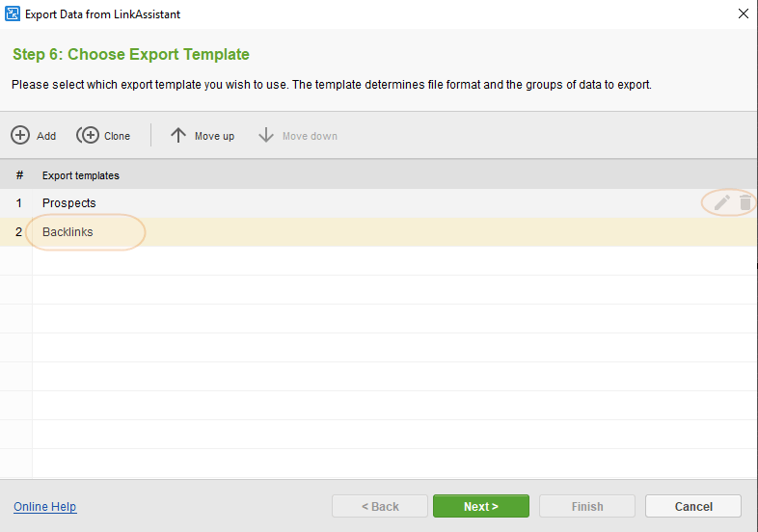Image resolution: width=758 pixels, height=532 pixels.
Task: Close the Export Data dialog
Action: coord(744,13)
